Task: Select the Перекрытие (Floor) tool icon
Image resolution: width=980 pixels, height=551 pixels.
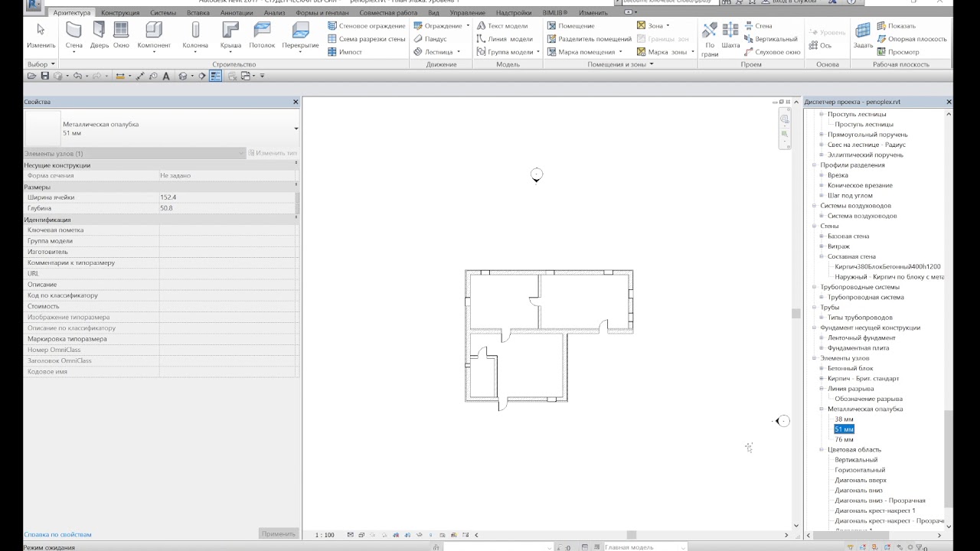Action: [300, 31]
